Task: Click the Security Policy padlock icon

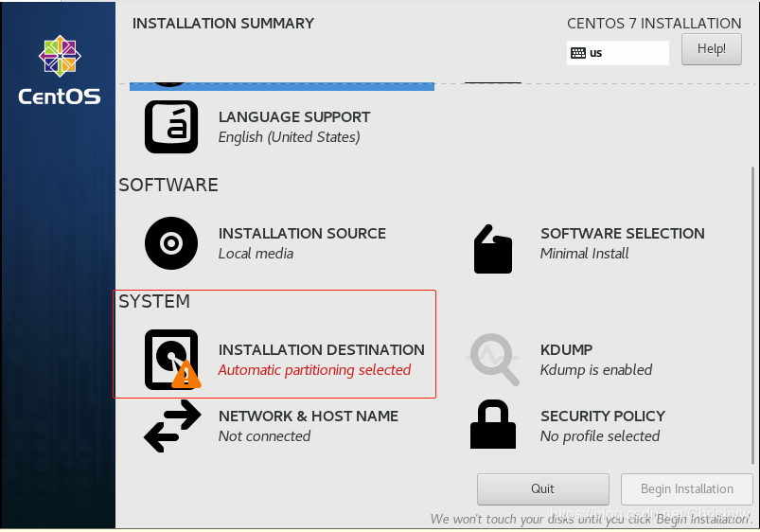Action: tap(493, 425)
